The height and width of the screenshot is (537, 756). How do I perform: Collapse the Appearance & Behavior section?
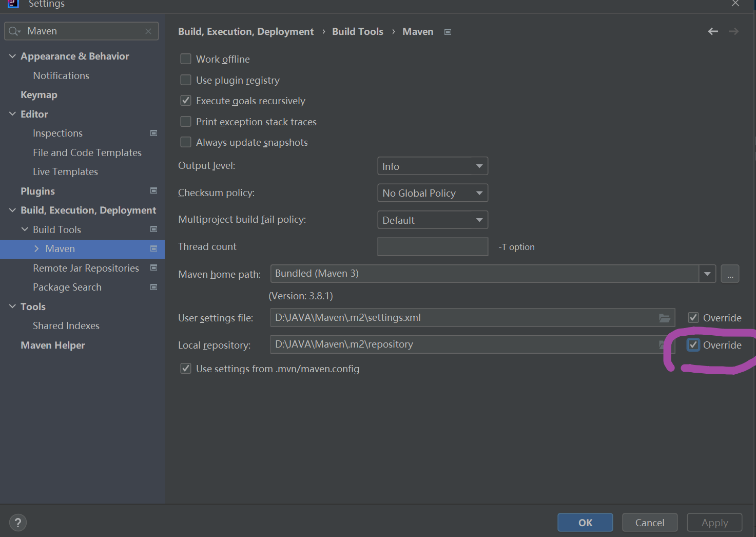(12, 56)
